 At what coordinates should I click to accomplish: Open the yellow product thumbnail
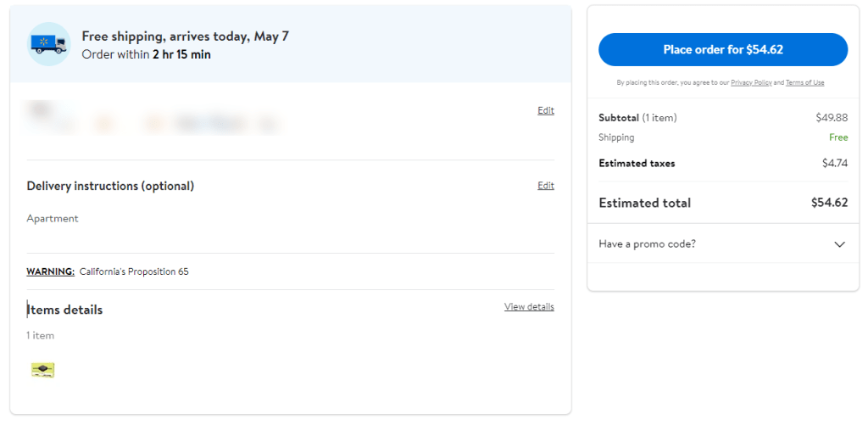42,370
